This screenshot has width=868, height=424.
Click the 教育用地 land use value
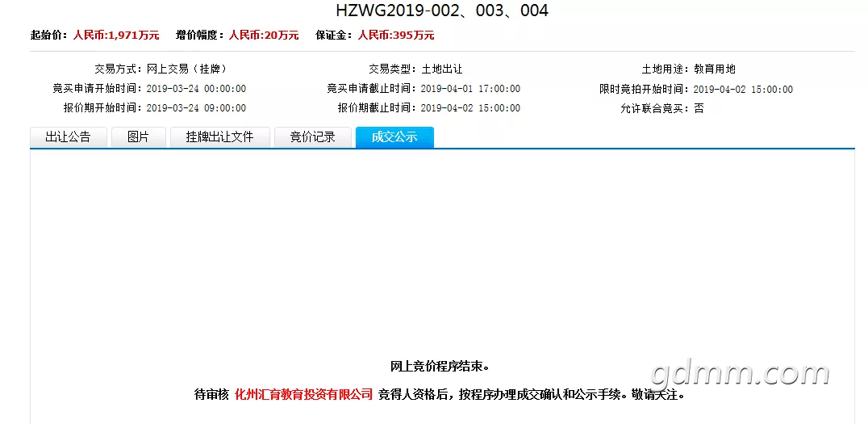pos(715,69)
